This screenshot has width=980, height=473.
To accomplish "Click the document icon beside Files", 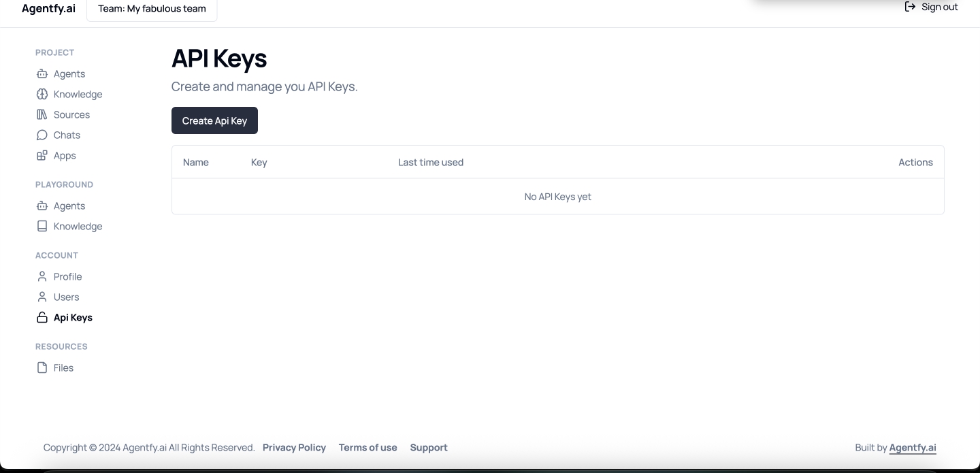I will [42, 368].
